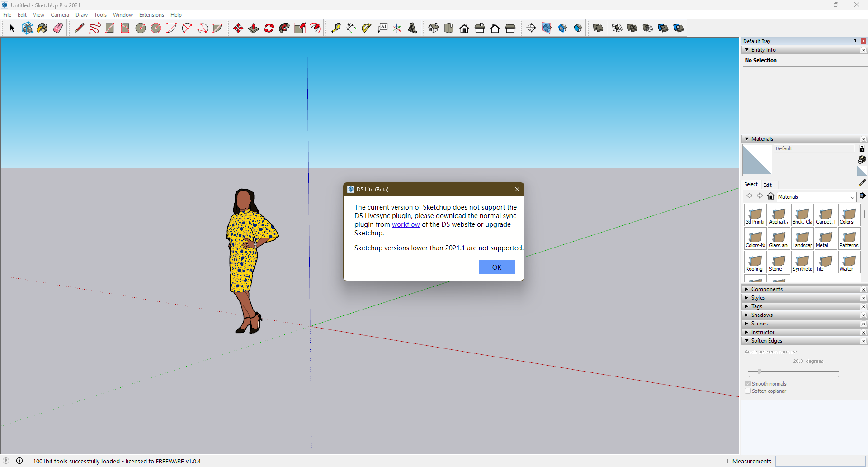Click the Rotate tool in toolbar
Screen dimensions: 868x467
pyautogui.click(x=269, y=28)
